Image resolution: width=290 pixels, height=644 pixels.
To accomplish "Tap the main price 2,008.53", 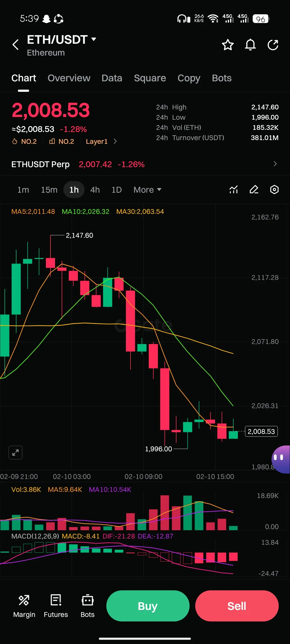I will pyautogui.click(x=51, y=110).
